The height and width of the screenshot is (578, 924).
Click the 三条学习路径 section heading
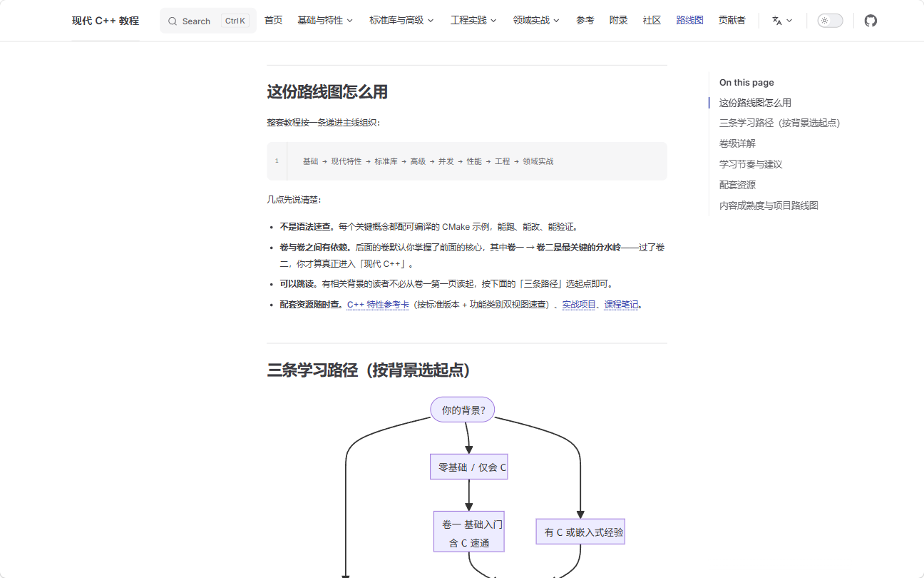click(x=369, y=370)
